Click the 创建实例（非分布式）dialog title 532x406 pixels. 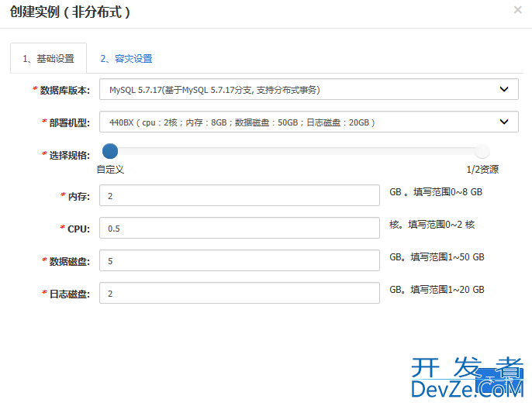pyautogui.click(x=70, y=12)
